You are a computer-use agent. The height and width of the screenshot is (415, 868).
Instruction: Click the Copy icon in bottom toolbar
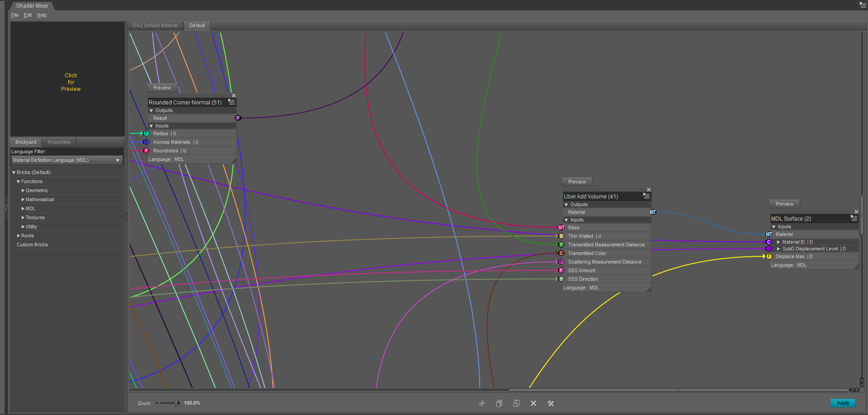pyautogui.click(x=499, y=403)
